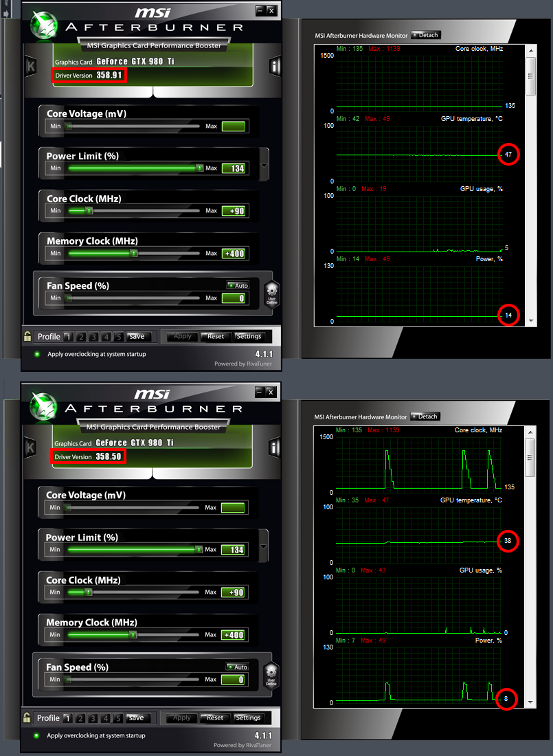Image resolution: width=553 pixels, height=756 pixels.
Task: Click Fan Speed slider track, upper window
Action: 133,298
